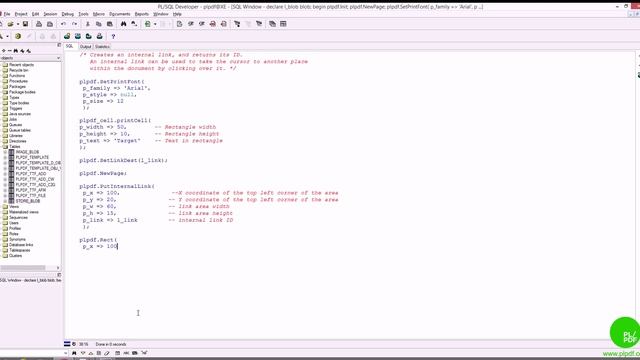Click the Open folder icon in toolbar

coord(11,24)
